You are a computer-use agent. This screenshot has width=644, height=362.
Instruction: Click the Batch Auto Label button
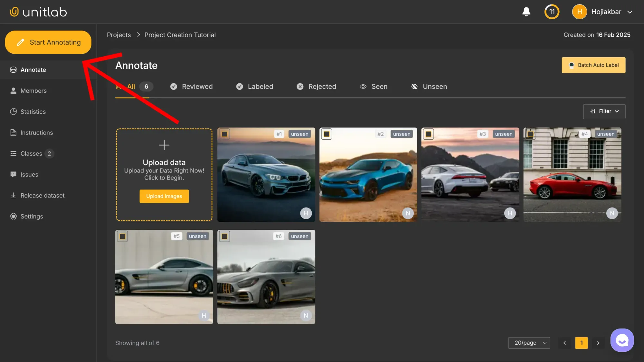coord(593,65)
